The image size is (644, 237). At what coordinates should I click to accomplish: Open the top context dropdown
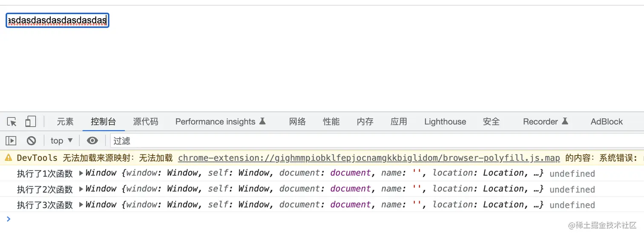click(x=62, y=141)
